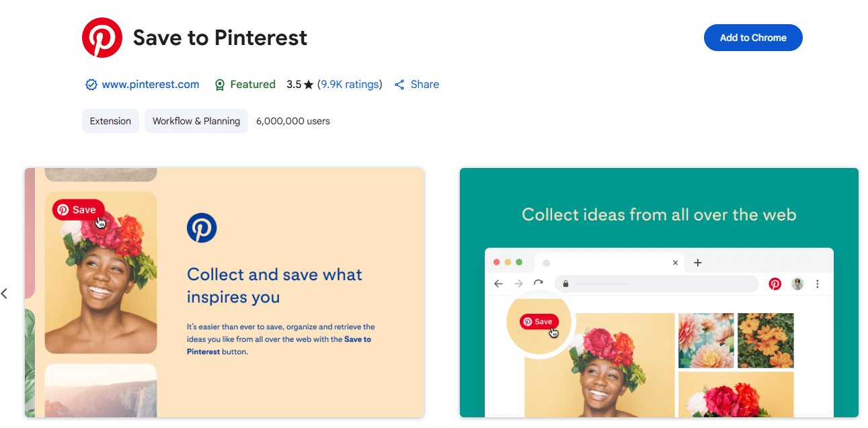
Task: Click the verified publisher badge icon
Action: 91,84
